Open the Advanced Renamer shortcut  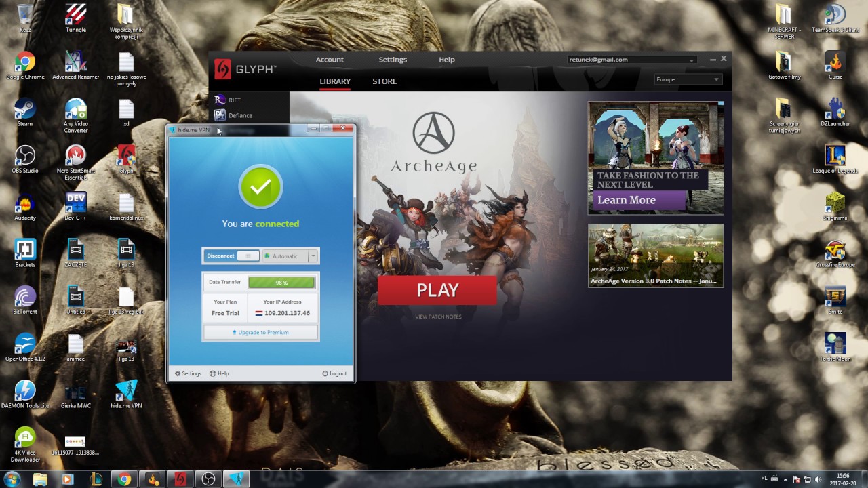pos(76,65)
